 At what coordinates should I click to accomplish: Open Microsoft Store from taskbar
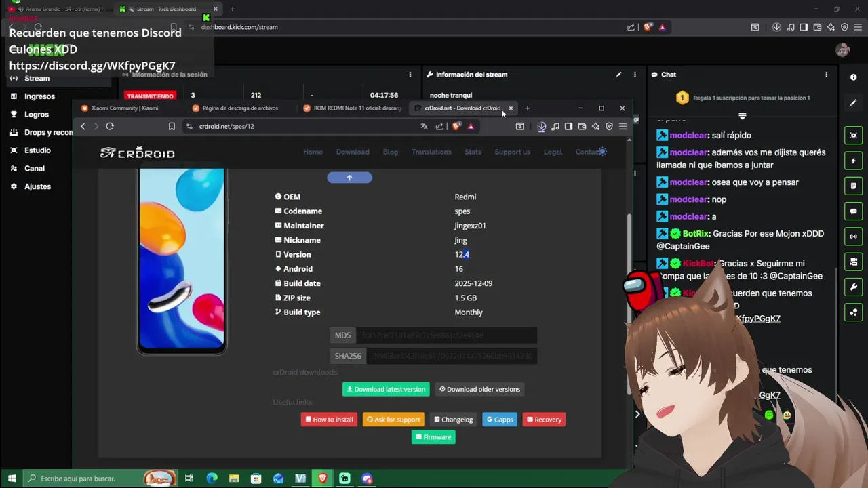point(256,479)
